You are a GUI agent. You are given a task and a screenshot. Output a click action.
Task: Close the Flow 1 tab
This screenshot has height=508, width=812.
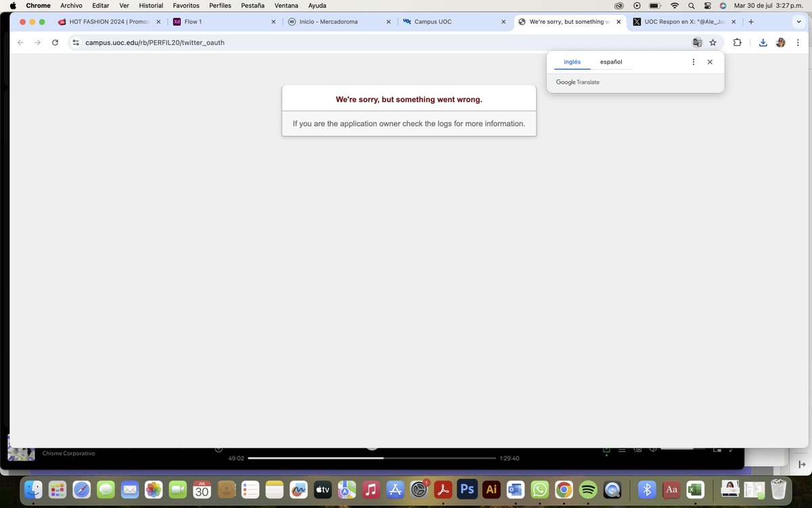[x=273, y=22]
